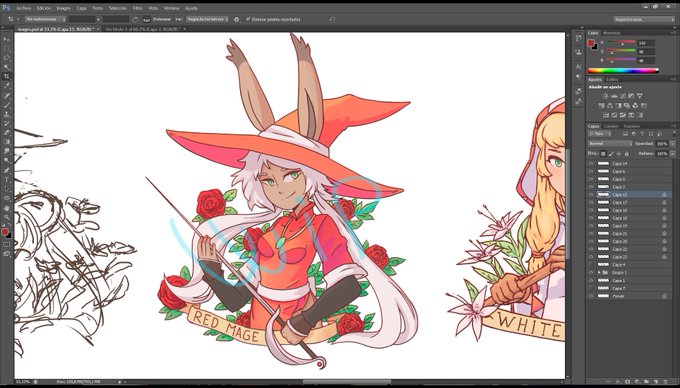Add a Hue/Saturation adjustment
Viewport: 680px width, 388px height.
[x=602, y=105]
